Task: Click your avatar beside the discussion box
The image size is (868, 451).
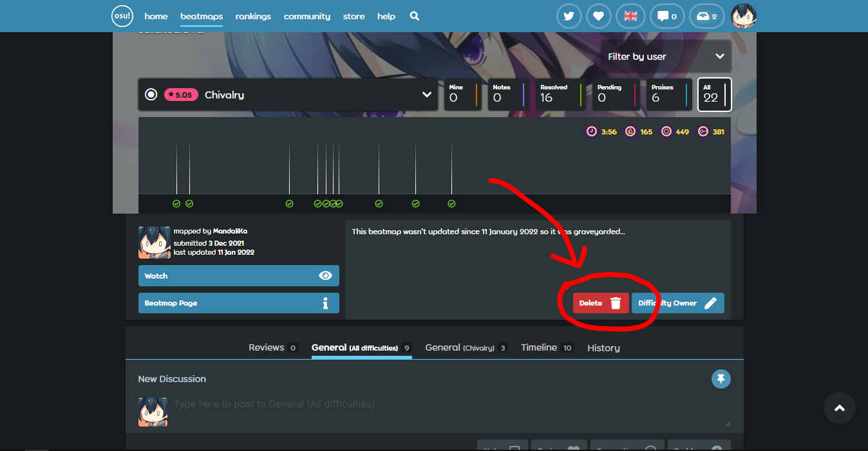Action: point(153,412)
